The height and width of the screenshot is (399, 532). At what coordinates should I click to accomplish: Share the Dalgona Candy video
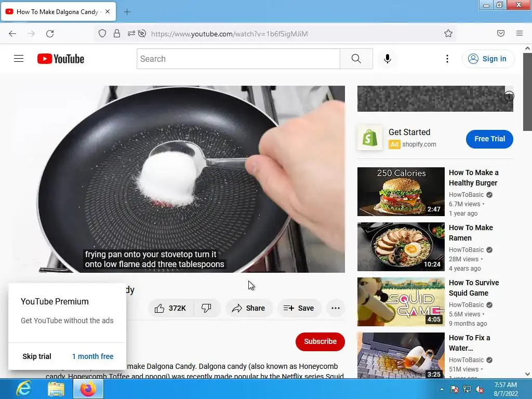click(249, 308)
